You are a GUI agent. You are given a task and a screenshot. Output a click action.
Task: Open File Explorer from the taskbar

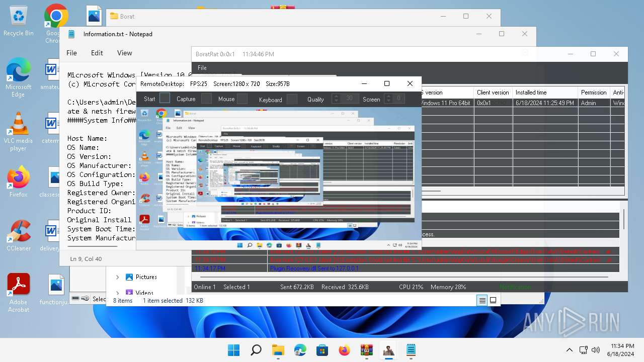click(x=278, y=350)
